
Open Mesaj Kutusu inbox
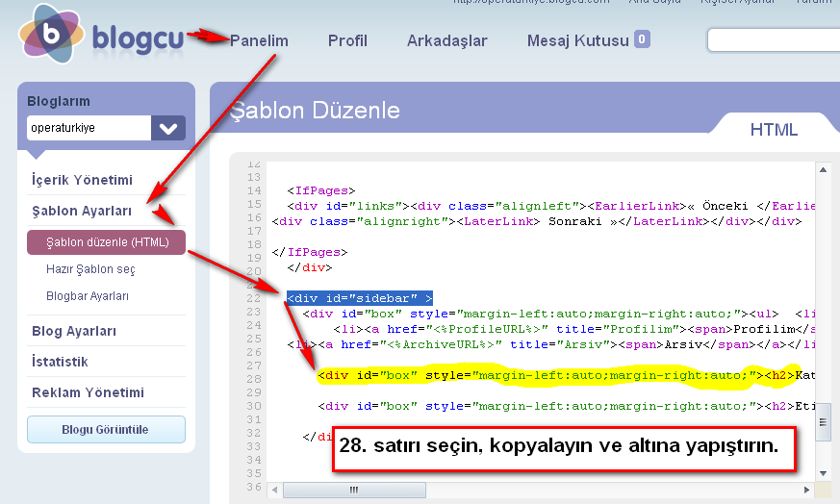(577, 40)
